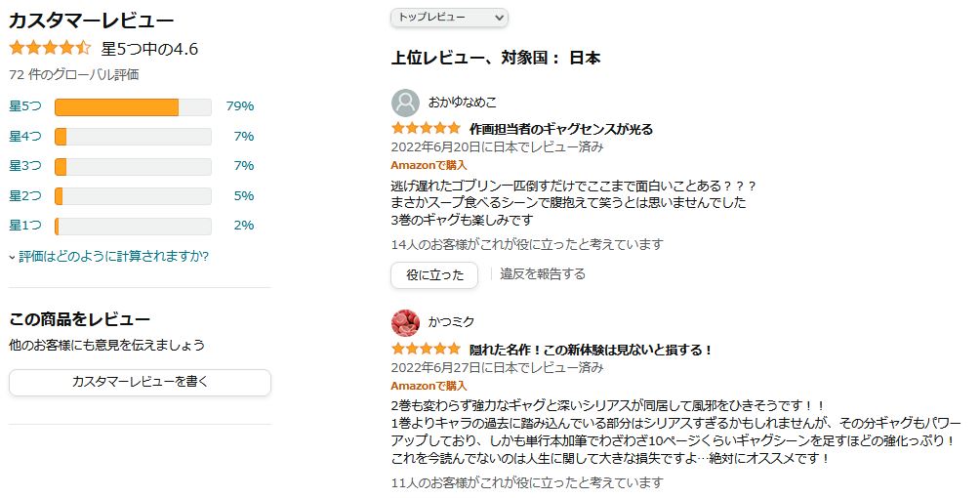Open the トップレビュー sort dropdown
The height and width of the screenshot is (498, 980).
coord(449,18)
